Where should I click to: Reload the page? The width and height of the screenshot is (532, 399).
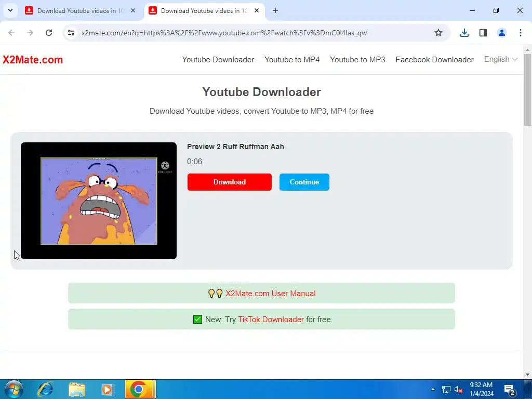[x=49, y=33]
